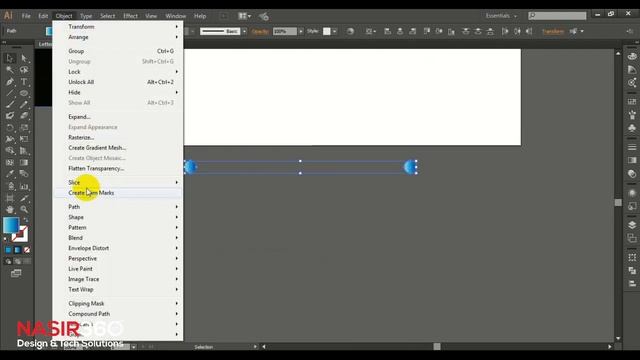640x360 pixels.
Task: Select the Gradient tool
Action: [x=24, y=162]
